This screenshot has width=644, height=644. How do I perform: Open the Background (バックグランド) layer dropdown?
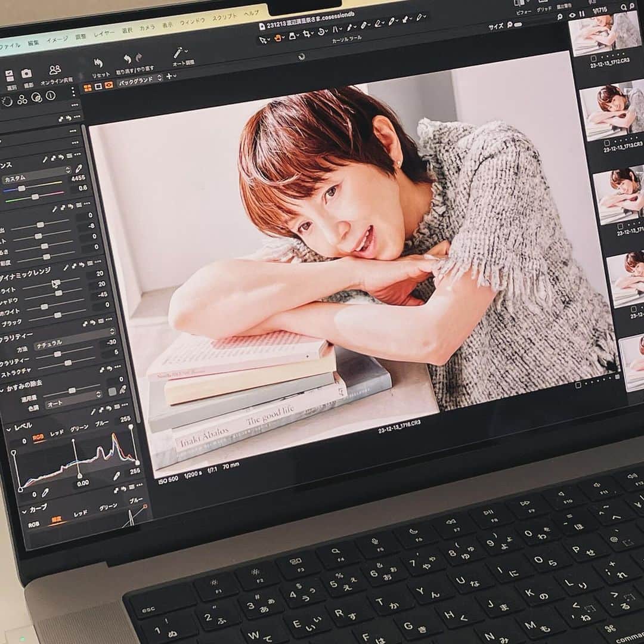pos(141,80)
